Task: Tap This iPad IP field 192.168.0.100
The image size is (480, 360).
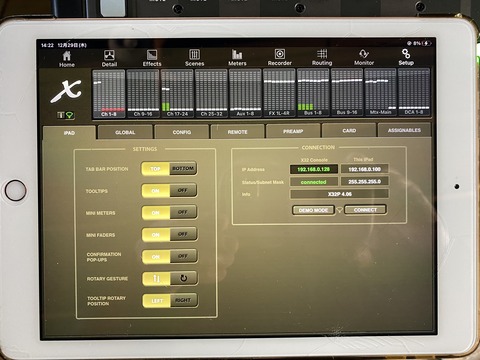Action: point(364,169)
